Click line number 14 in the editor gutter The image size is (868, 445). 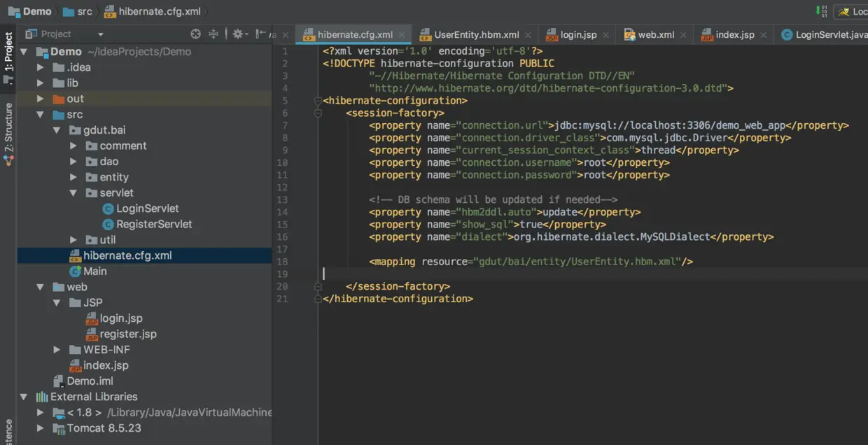(x=282, y=211)
